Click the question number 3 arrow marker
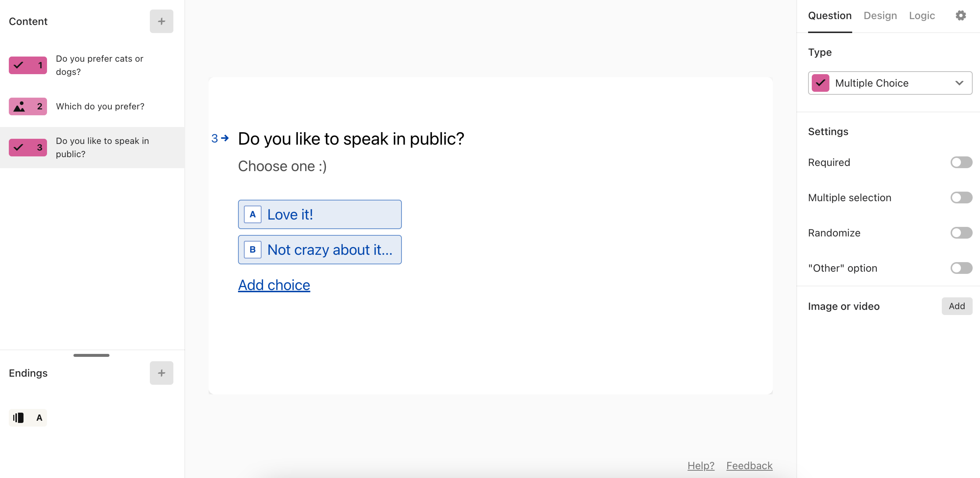Image resolution: width=980 pixels, height=478 pixels. pos(220,138)
